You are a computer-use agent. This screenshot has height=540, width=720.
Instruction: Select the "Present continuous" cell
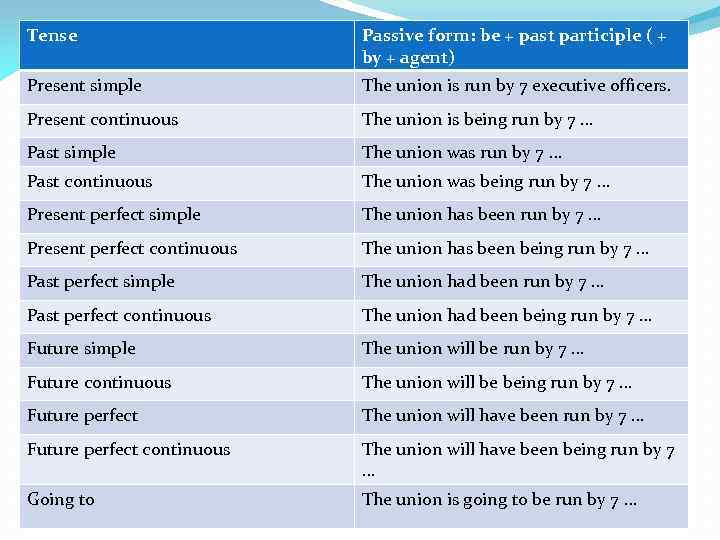pos(102,120)
